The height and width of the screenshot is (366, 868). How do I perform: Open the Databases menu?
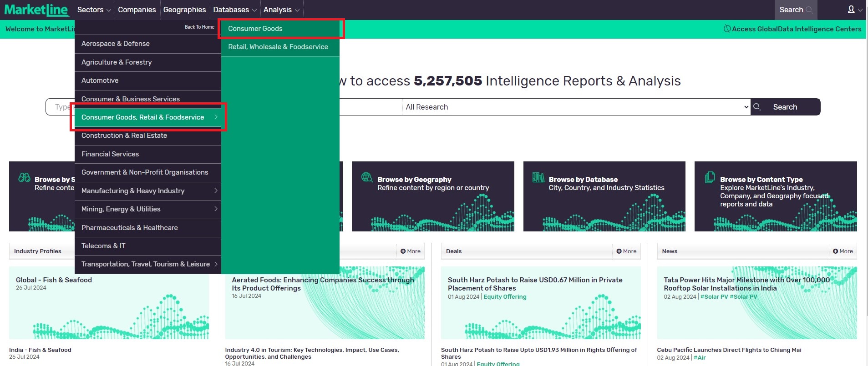[234, 10]
